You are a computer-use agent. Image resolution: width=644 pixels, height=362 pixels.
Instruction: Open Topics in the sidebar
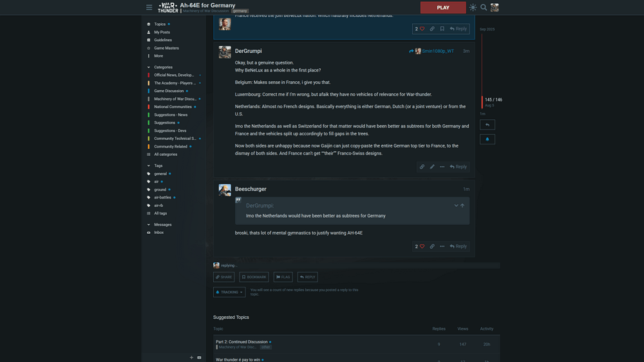tap(160, 24)
